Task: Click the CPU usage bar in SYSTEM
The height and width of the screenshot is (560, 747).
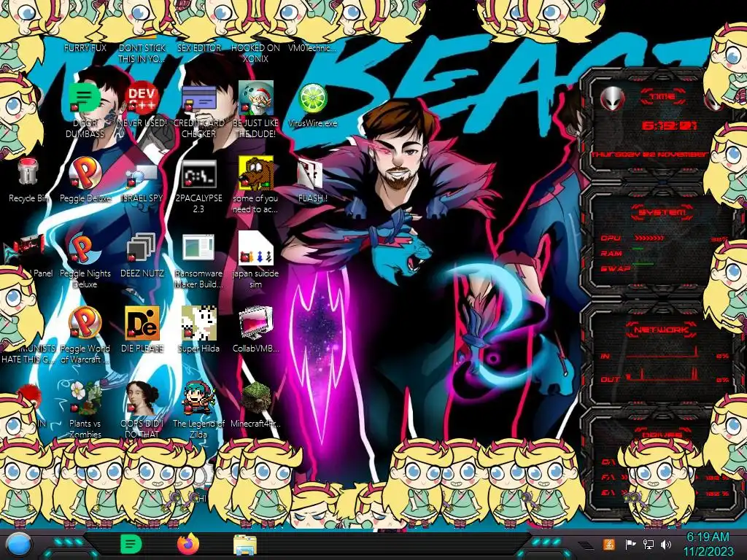Action: [x=649, y=238]
